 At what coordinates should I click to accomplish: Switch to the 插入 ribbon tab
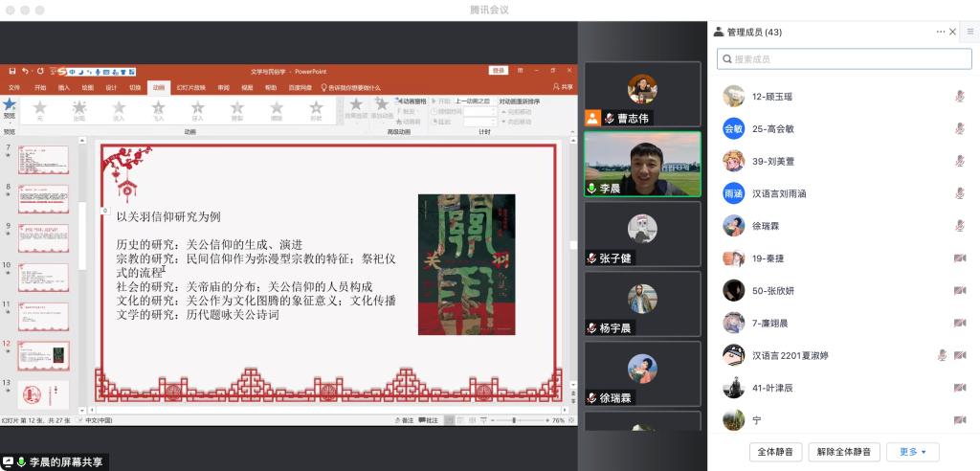click(64, 87)
